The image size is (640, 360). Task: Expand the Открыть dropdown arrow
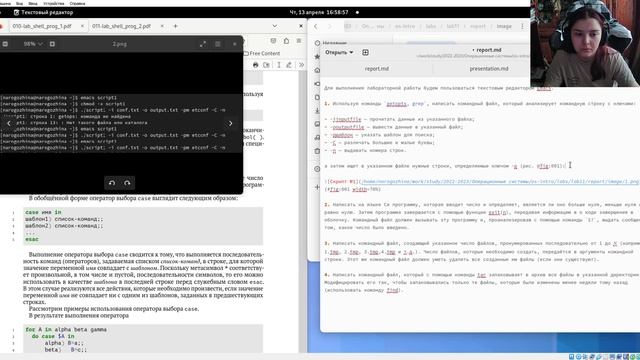pyautogui.click(x=351, y=53)
